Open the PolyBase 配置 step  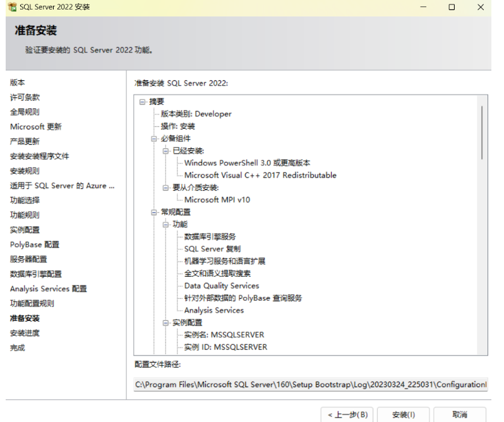tap(35, 244)
